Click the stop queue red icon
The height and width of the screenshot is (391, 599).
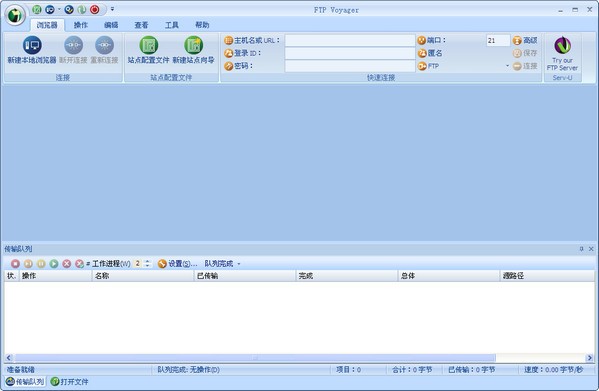point(15,263)
